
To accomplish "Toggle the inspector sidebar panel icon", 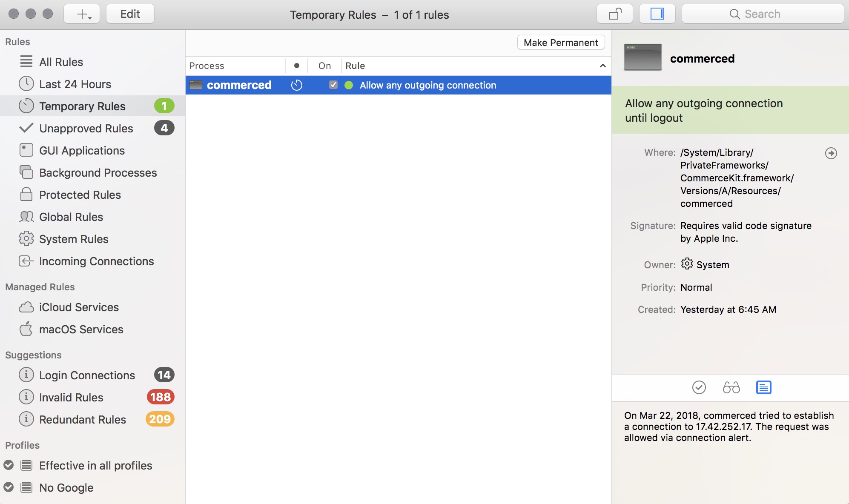I will click(x=657, y=14).
